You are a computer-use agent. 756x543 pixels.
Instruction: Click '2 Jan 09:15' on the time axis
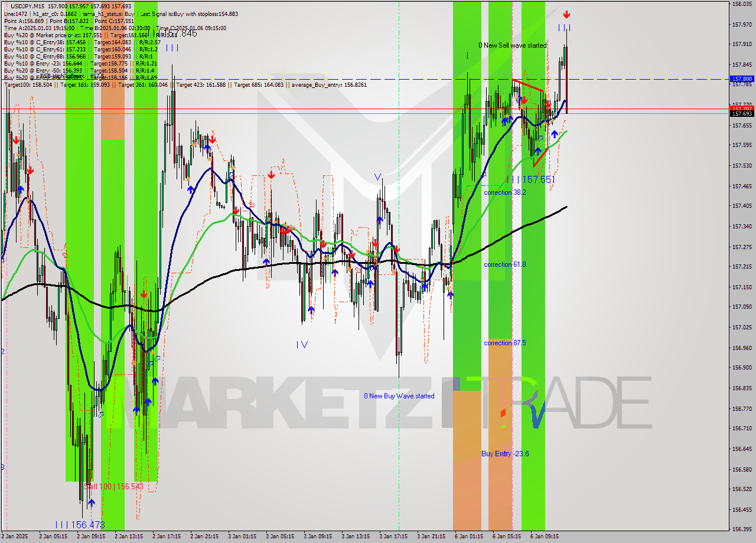92,537
